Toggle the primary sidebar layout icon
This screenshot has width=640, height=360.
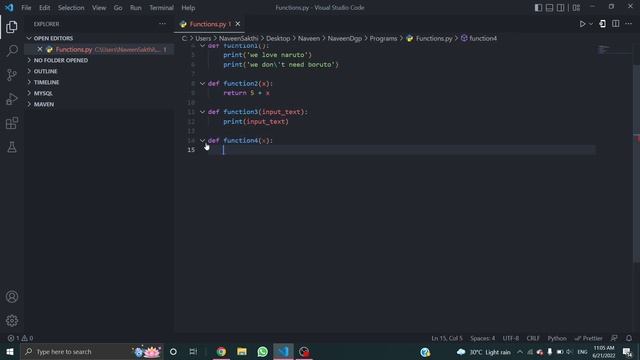point(538,8)
